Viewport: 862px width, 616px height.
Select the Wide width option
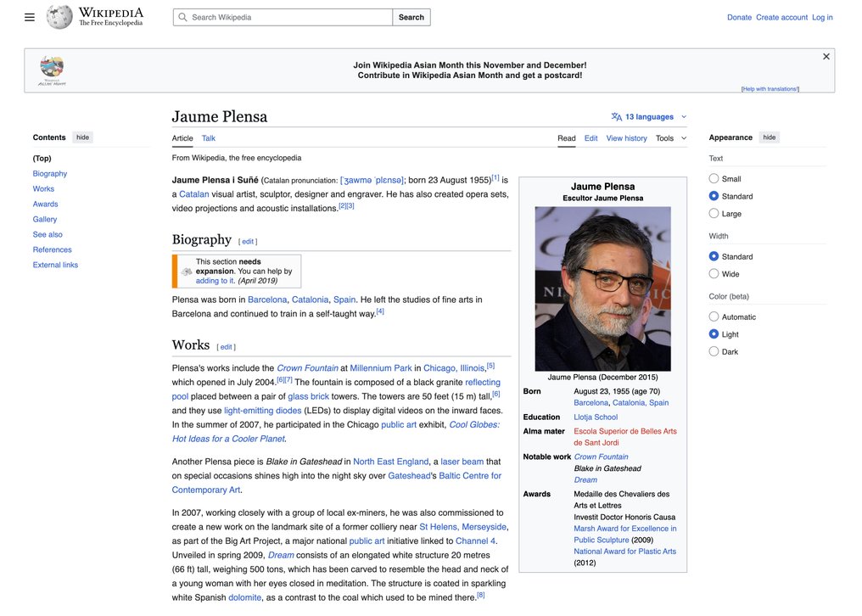(x=714, y=274)
